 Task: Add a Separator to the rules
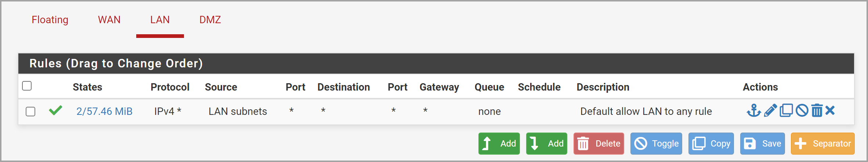[x=822, y=144]
